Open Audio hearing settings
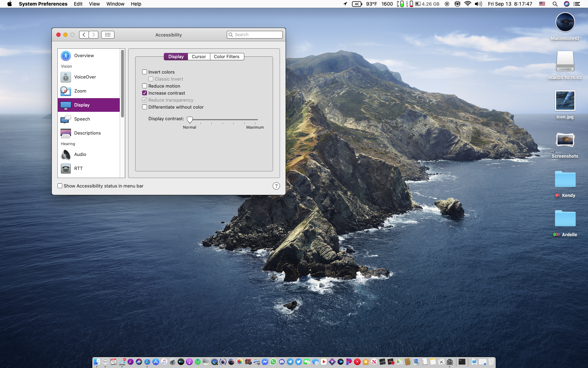 click(80, 155)
